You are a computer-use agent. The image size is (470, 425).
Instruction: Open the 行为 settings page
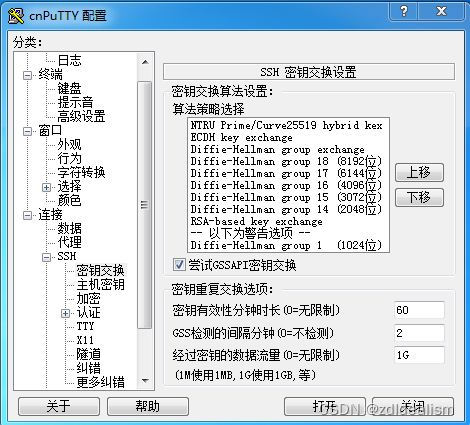coord(69,159)
